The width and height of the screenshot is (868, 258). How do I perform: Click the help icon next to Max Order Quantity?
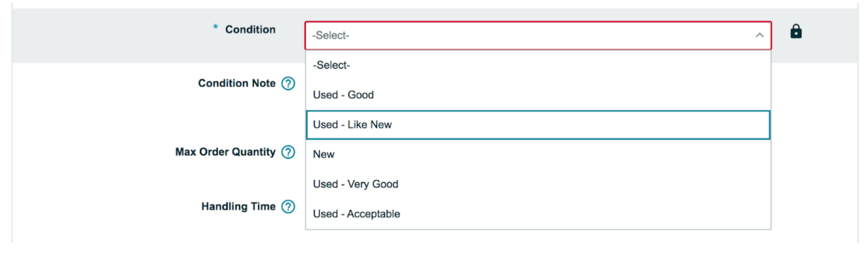tap(288, 152)
